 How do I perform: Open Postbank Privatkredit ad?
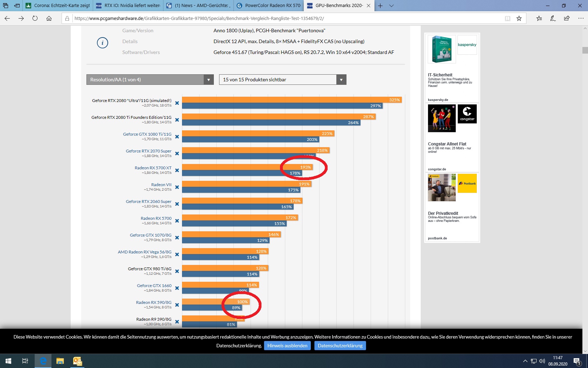pyautogui.click(x=452, y=207)
